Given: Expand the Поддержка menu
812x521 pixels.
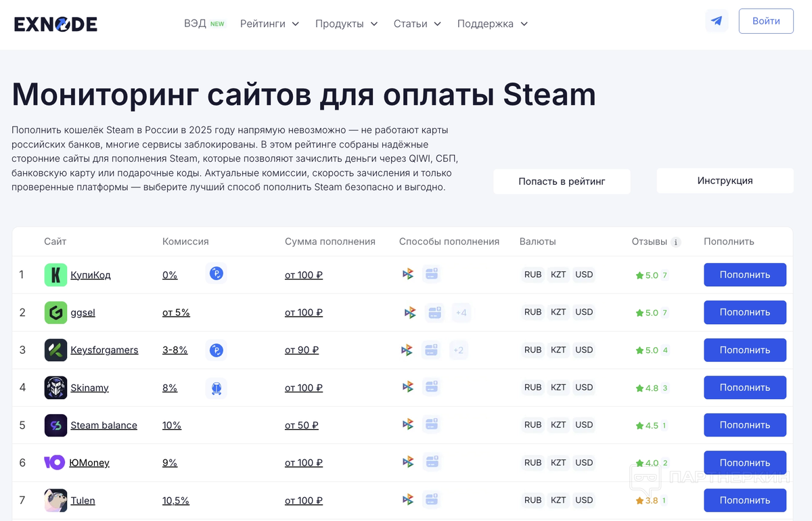Looking at the screenshot, I should pyautogui.click(x=492, y=24).
